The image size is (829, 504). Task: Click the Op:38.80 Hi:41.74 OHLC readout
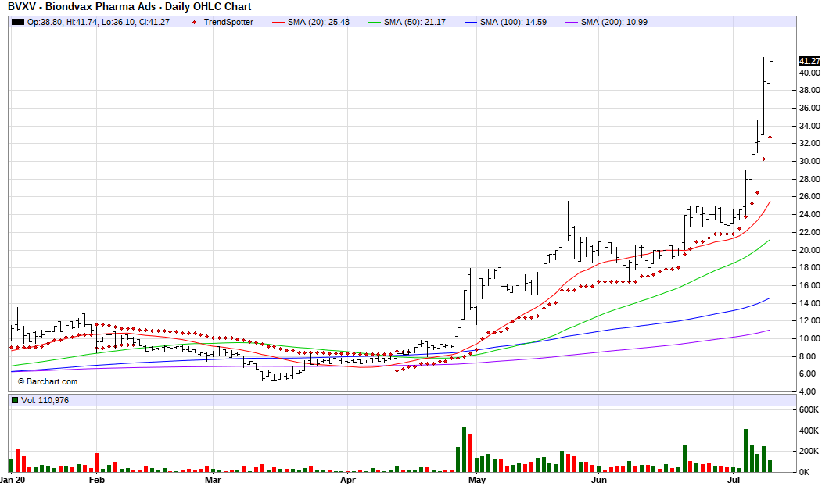tap(99, 22)
